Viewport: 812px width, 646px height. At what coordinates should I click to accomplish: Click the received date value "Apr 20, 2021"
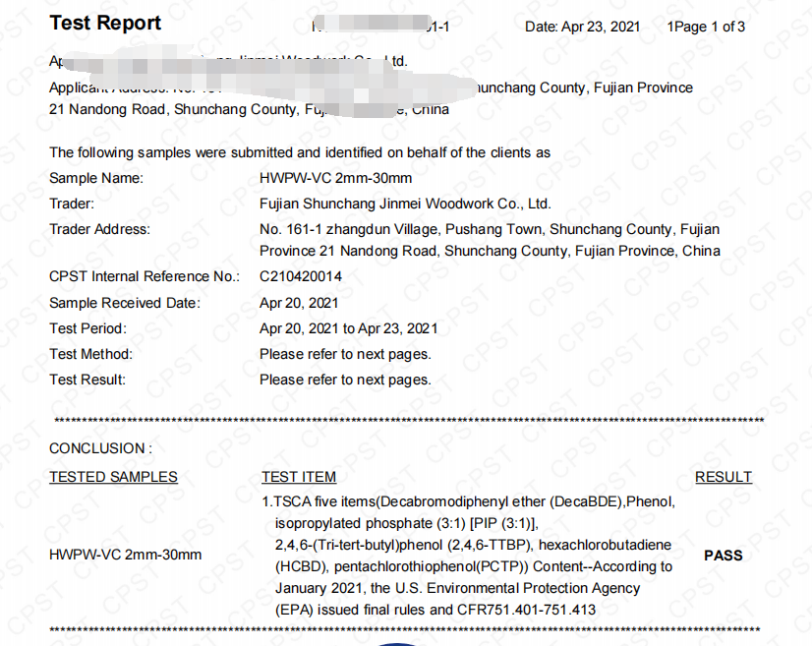click(299, 303)
